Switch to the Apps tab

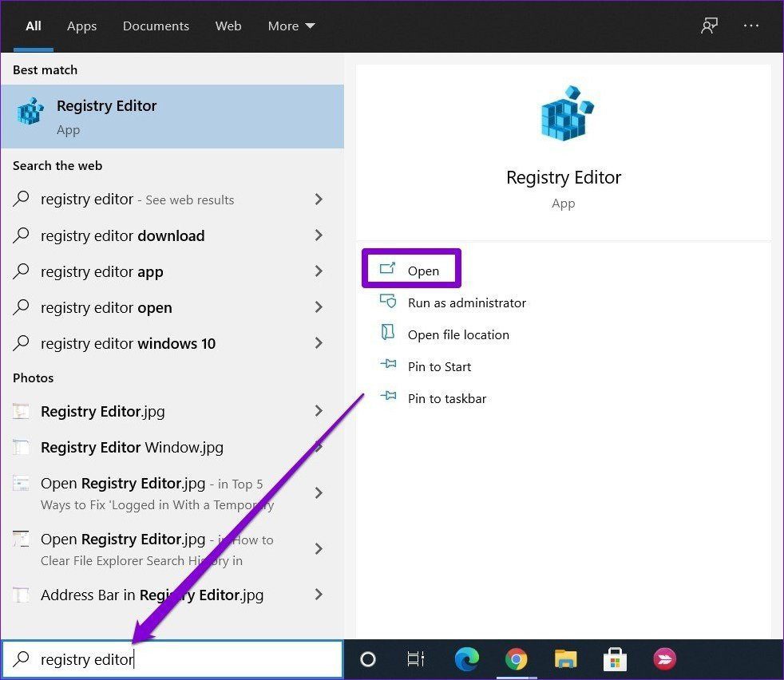point(81,26)
